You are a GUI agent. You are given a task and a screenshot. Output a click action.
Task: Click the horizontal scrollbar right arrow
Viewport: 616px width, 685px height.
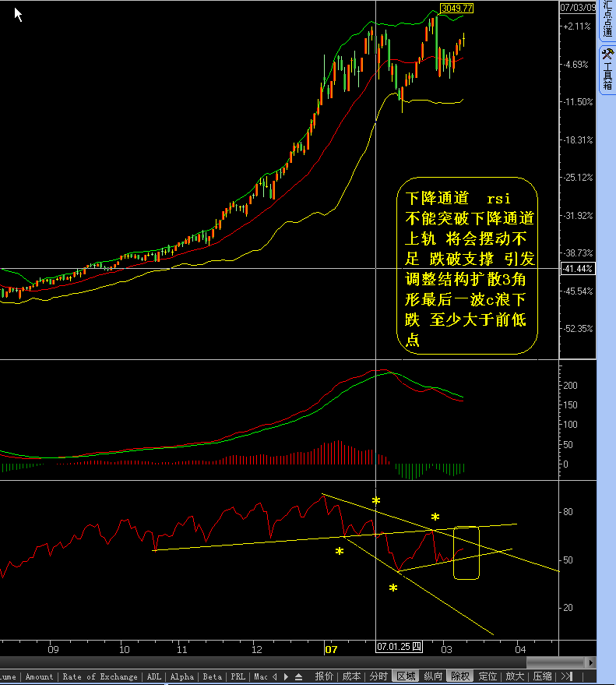click(x=590, y=662)
